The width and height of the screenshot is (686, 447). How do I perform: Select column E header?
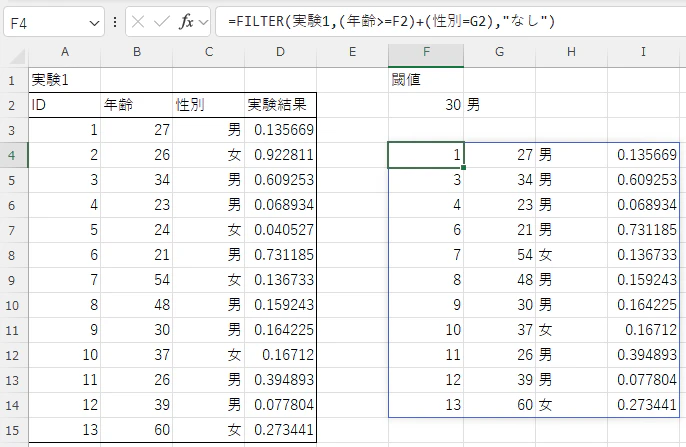[x=352, y=52]
